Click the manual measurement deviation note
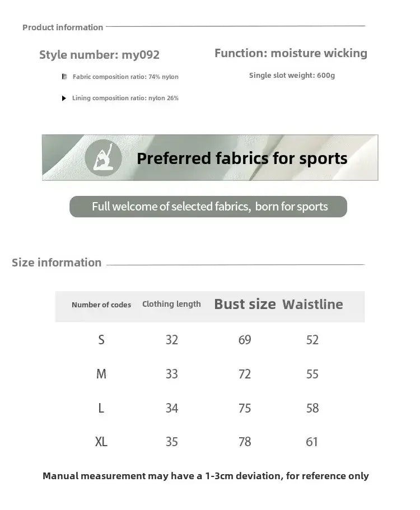The height and width of the screenshot is (510, 420). pyautogui.click(x=206, y=476)
